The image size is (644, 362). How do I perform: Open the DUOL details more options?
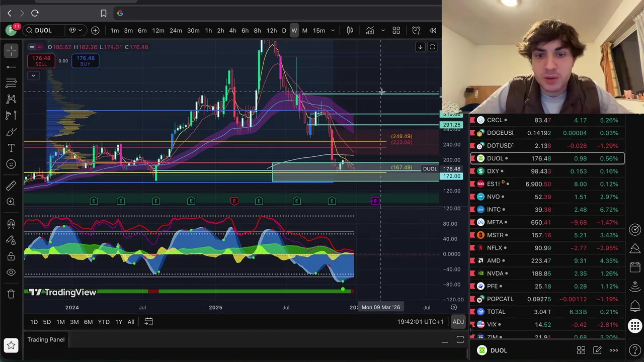(614, 350)
